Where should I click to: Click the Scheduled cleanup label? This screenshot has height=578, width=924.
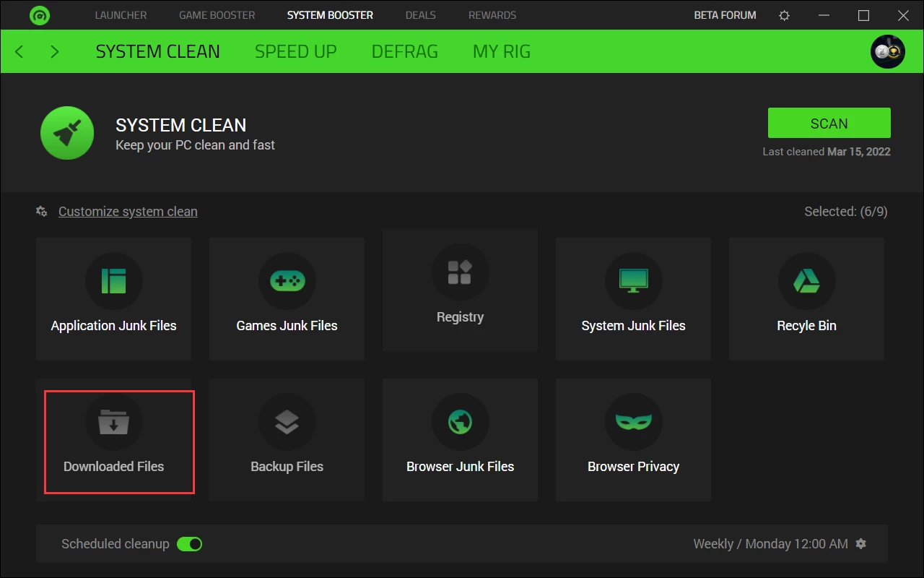coord(115,544)
